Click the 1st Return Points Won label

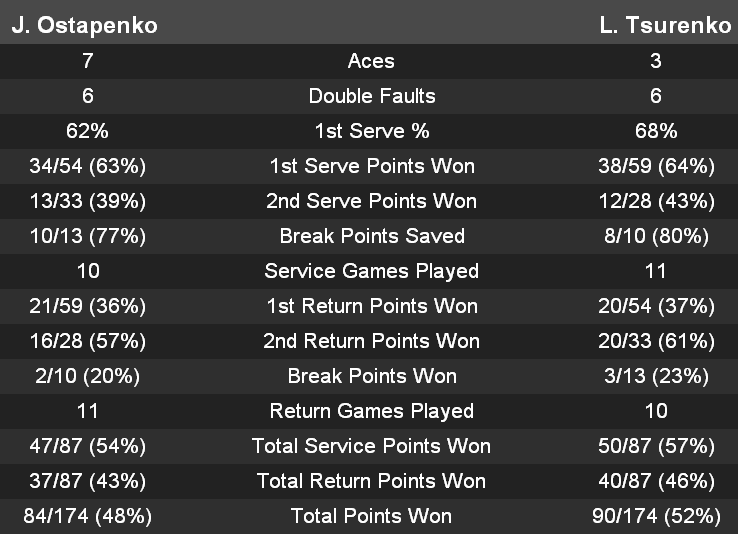pos(371,306)
